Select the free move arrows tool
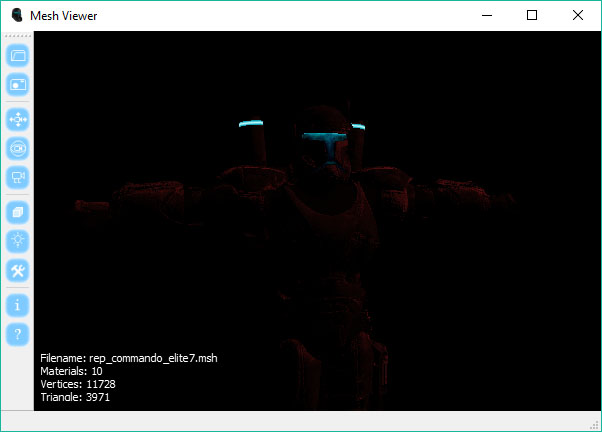Image resolution: width=602 pixels, height=432 pixels. click(x=18, y=119)
